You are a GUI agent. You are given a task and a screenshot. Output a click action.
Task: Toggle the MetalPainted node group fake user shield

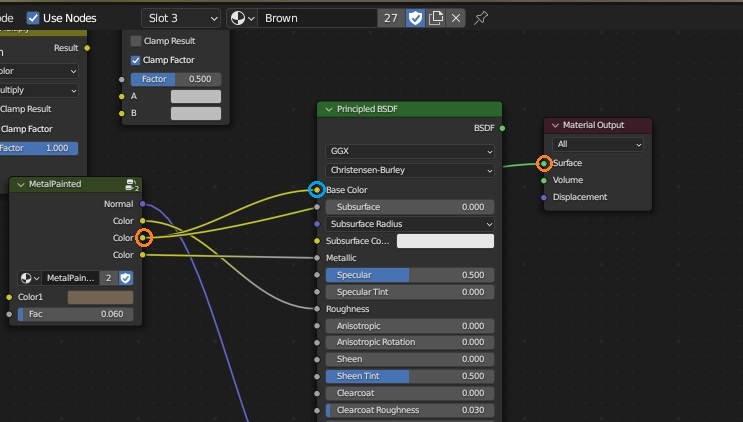(126, 278)
